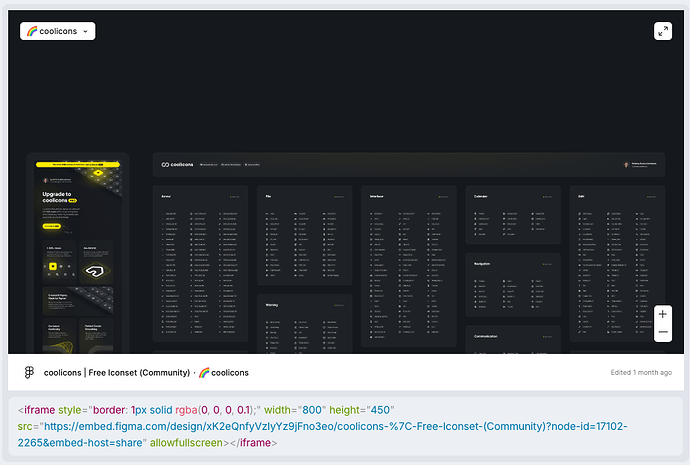The height and width of the screenshot is (465, 690).
Task: Click the width value "800" in the code
Action: pyautogui.click(x=312, y=410)
